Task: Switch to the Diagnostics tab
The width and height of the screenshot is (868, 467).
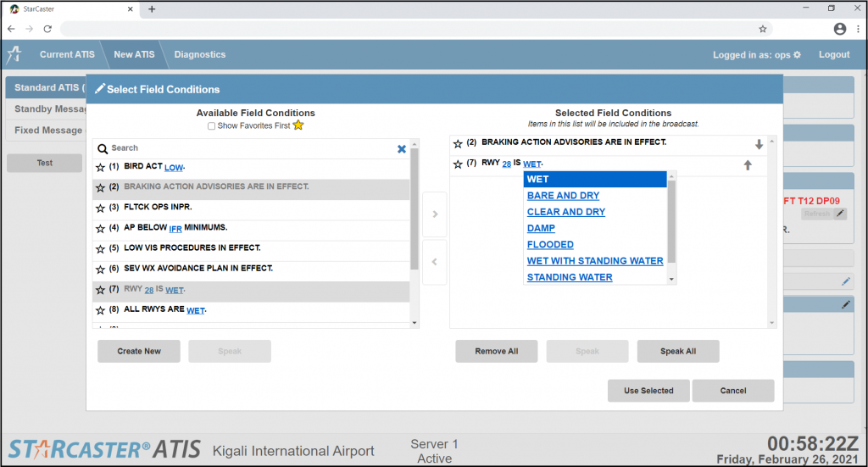Action: [x=200, y=54]
